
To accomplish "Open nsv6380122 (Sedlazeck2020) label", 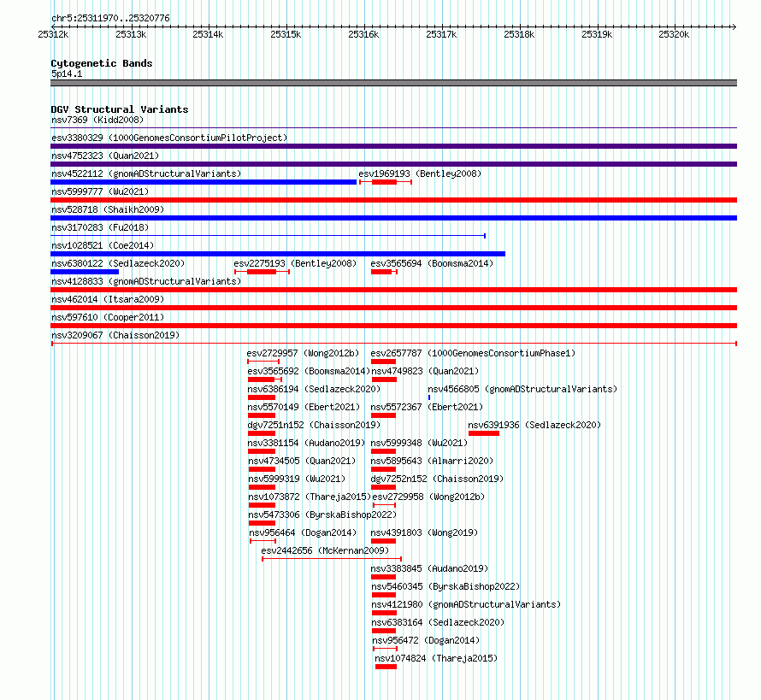I will (118, 263).
